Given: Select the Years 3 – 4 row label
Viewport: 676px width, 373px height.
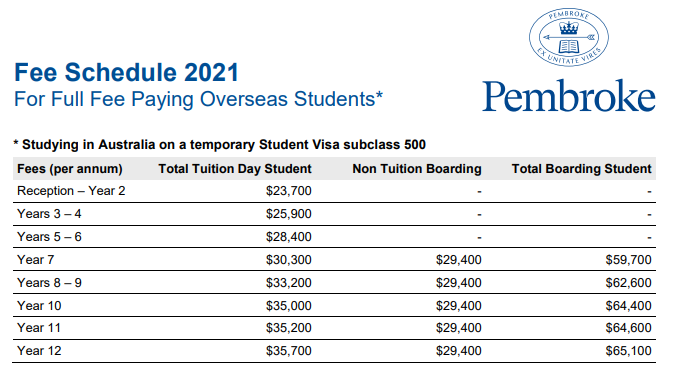Looking at the screenshot, I should tap(49, 214).
